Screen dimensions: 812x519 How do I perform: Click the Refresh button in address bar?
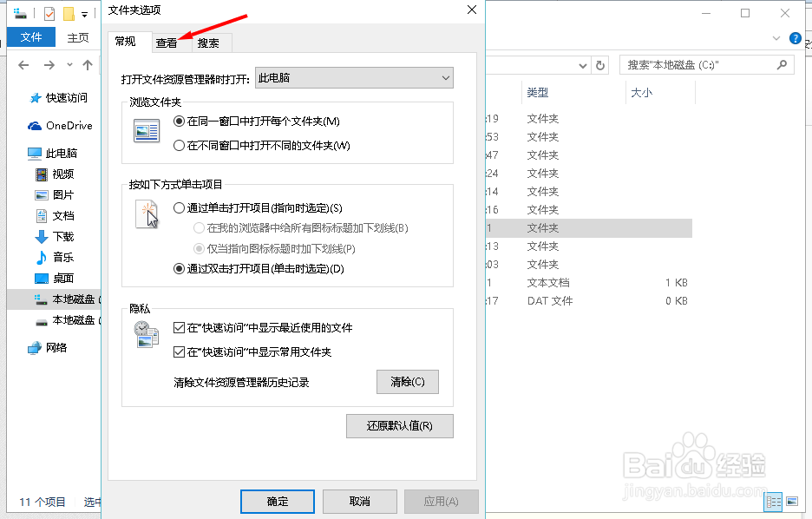pyautogui.click(x=600, y=65)
